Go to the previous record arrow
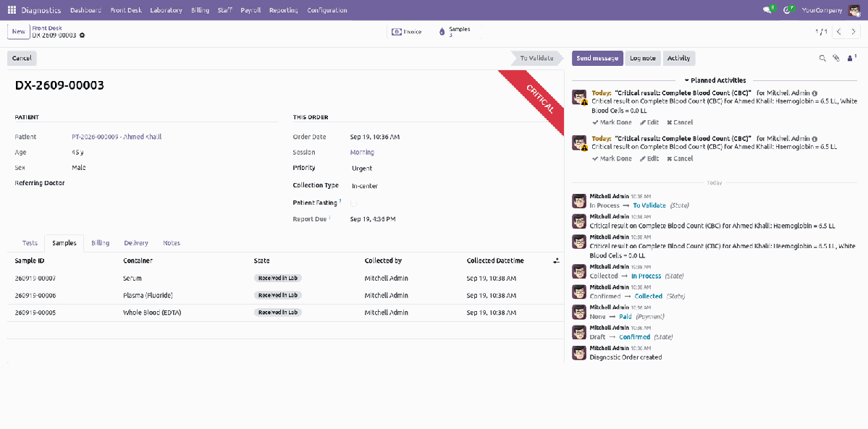The height and width of the screenshot is (429, 868). coord(839,32)
